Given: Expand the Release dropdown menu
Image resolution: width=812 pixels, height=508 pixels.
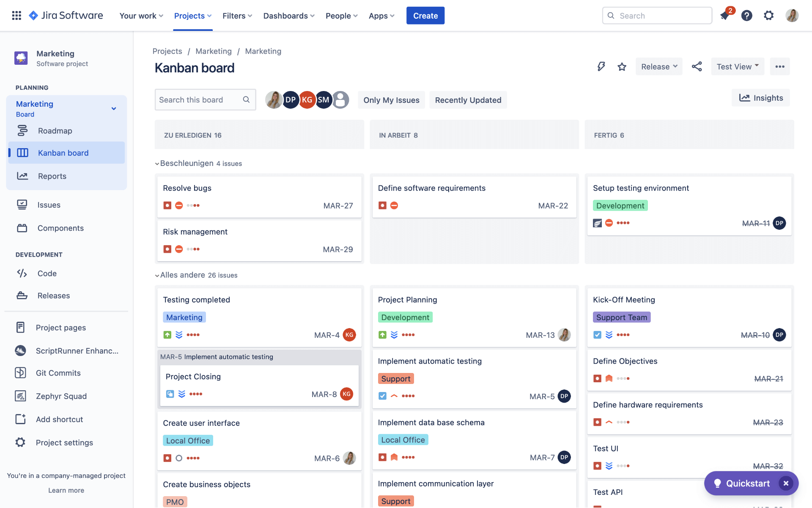Looking at the screenshot, I should [659, 66].
